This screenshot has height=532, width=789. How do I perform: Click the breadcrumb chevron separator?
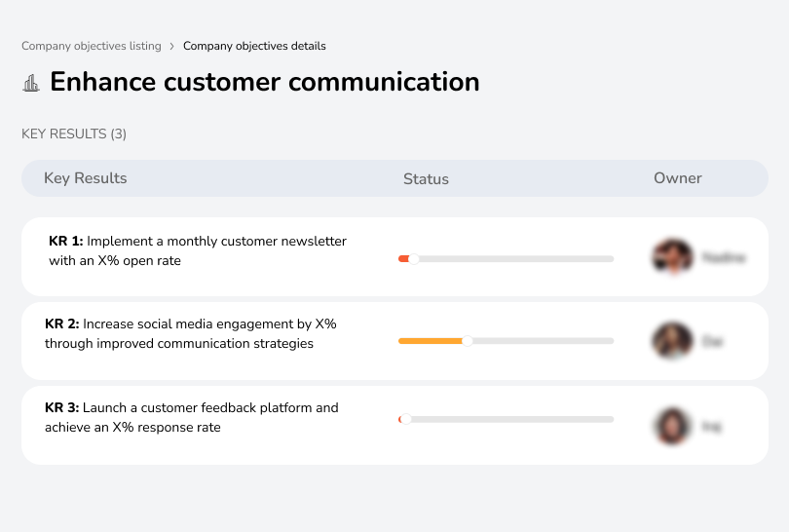pyautogui.click(x=172, y=47)
